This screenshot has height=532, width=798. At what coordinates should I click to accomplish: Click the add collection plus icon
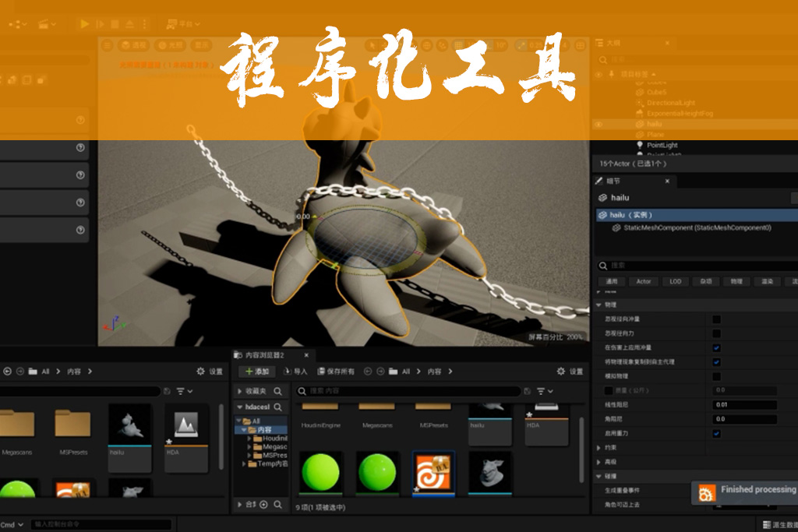point(263,505)
